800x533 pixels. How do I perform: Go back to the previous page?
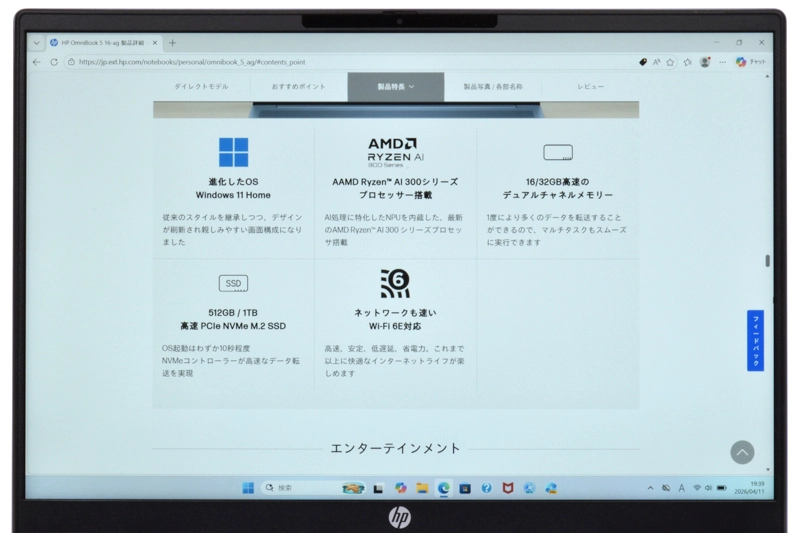[x=36, y=62]
